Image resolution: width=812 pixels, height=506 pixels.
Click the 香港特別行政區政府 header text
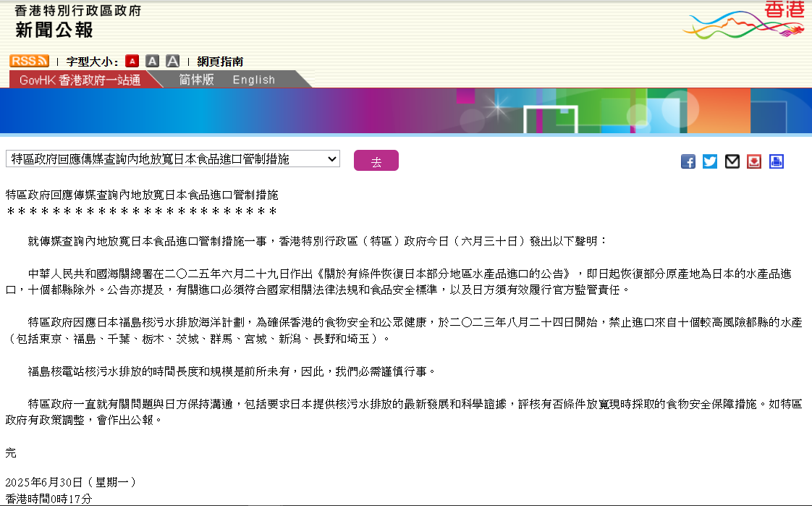click(x=78, y=12)
